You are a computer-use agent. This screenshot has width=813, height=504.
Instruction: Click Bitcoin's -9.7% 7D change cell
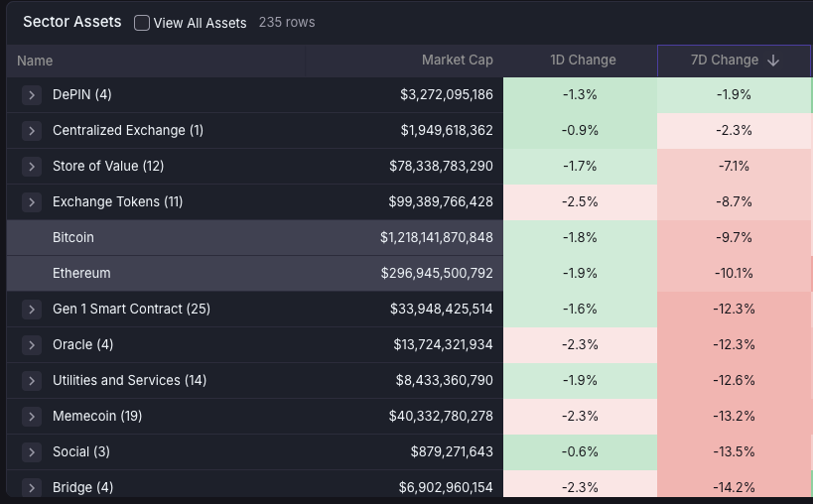tap(734, 238)
